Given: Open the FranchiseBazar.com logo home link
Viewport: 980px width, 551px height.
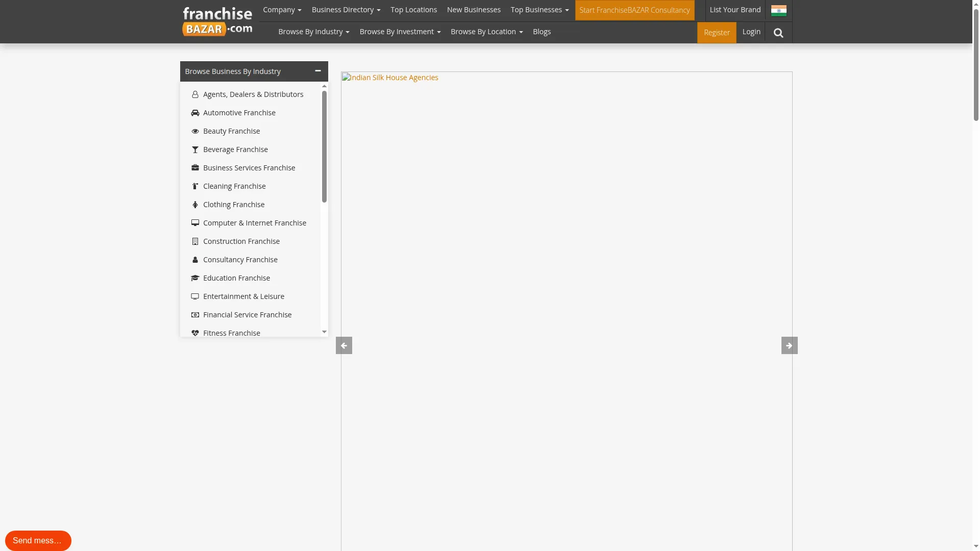Looking at the screenshot, I should pos(217,21).
